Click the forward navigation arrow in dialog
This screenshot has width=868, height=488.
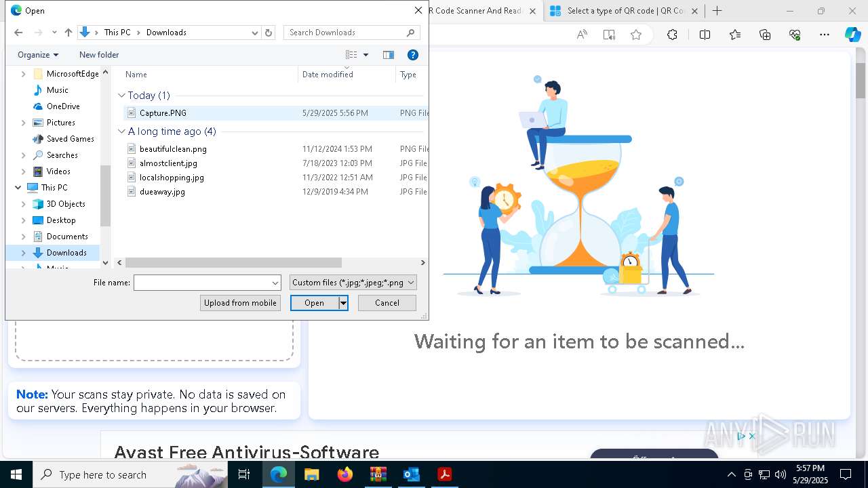point(38,33)
